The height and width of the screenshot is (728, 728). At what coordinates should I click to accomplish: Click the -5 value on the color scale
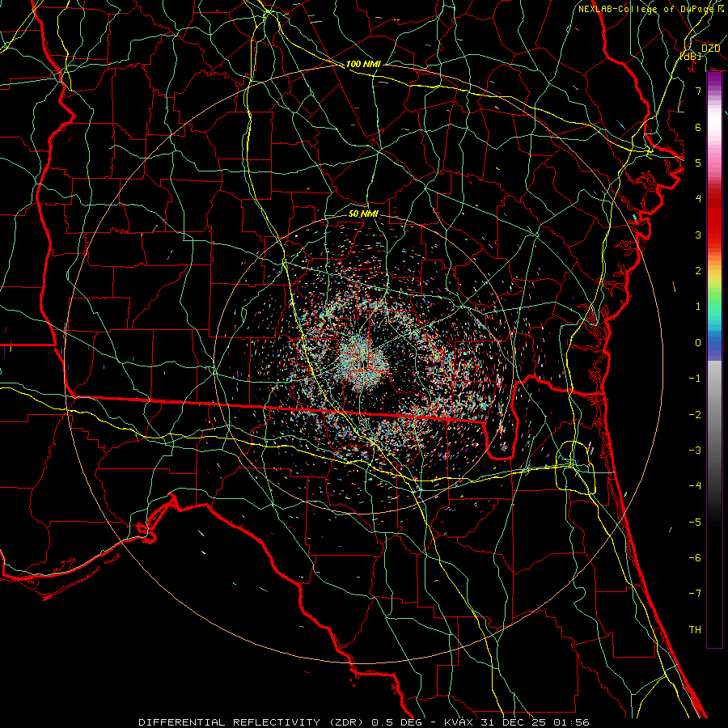695,522
